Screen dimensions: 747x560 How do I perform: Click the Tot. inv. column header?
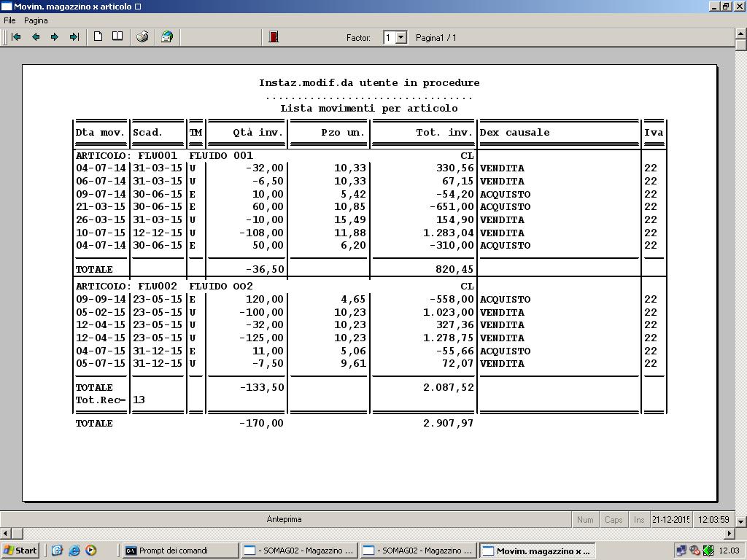click(444, 133)
